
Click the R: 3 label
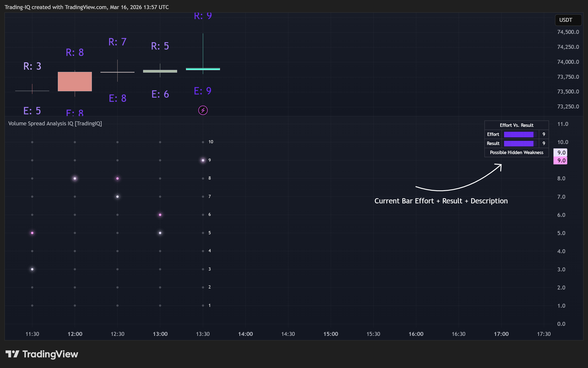[32, 66]
